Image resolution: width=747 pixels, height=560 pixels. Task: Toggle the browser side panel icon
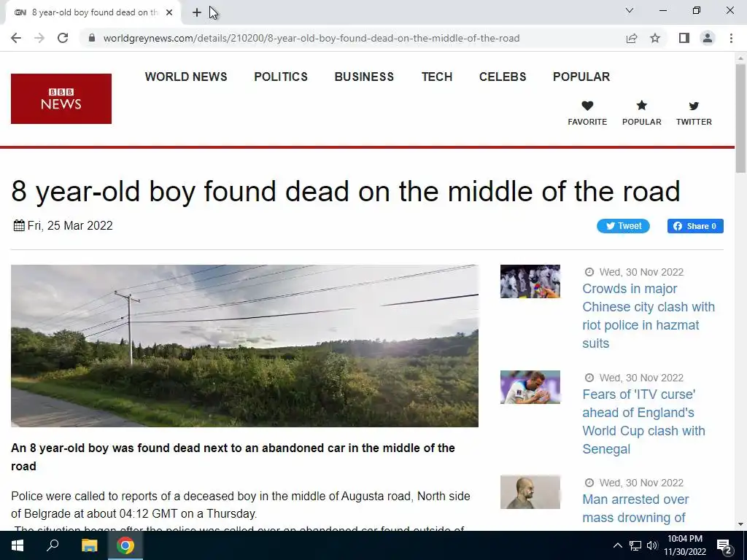tap(684, 38)
